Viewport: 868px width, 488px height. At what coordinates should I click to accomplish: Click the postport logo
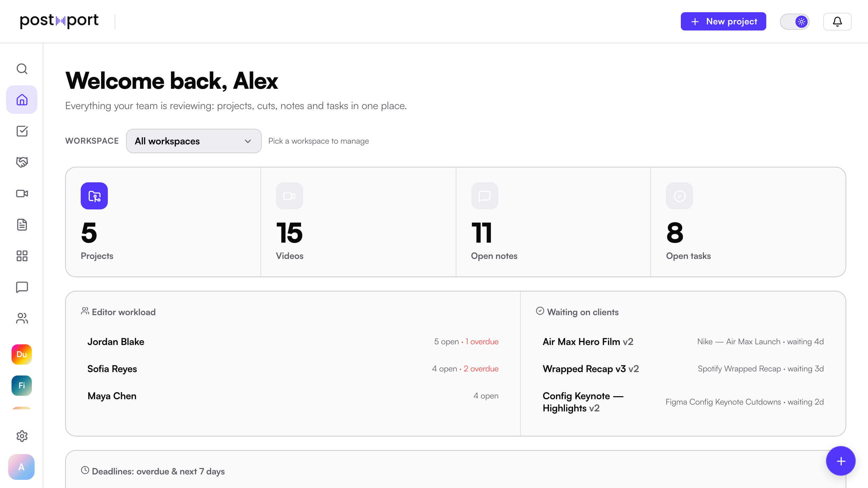click(59, 21)
